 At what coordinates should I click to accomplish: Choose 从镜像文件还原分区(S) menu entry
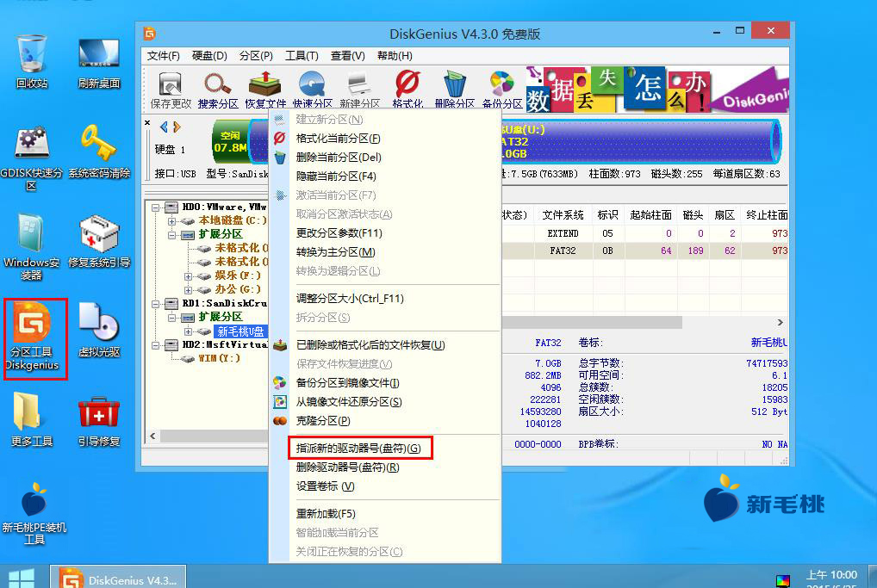coord(385,402)
